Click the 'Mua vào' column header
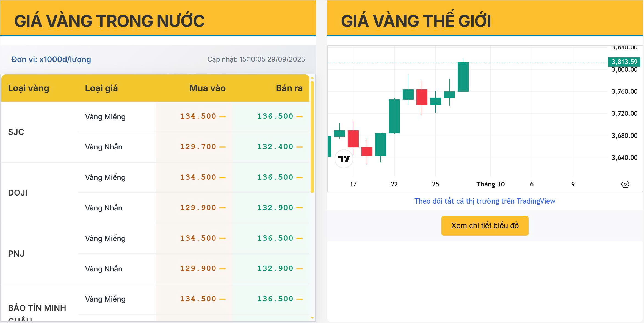644x323 pixels. pyautogui.click(x=207, y=88)
